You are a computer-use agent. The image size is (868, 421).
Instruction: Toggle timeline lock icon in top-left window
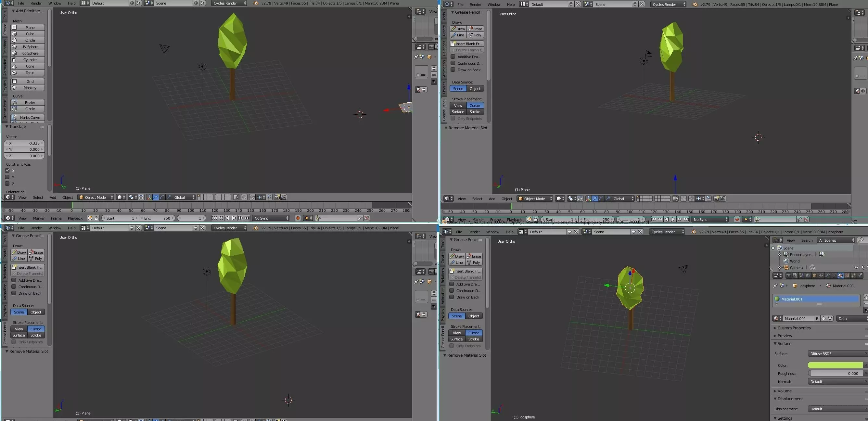97,218
